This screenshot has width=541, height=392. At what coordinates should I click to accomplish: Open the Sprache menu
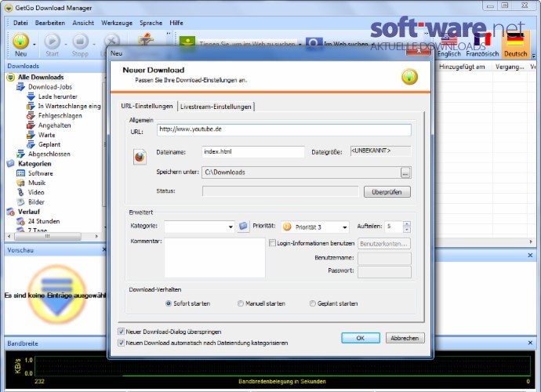(x=151, y=23)
